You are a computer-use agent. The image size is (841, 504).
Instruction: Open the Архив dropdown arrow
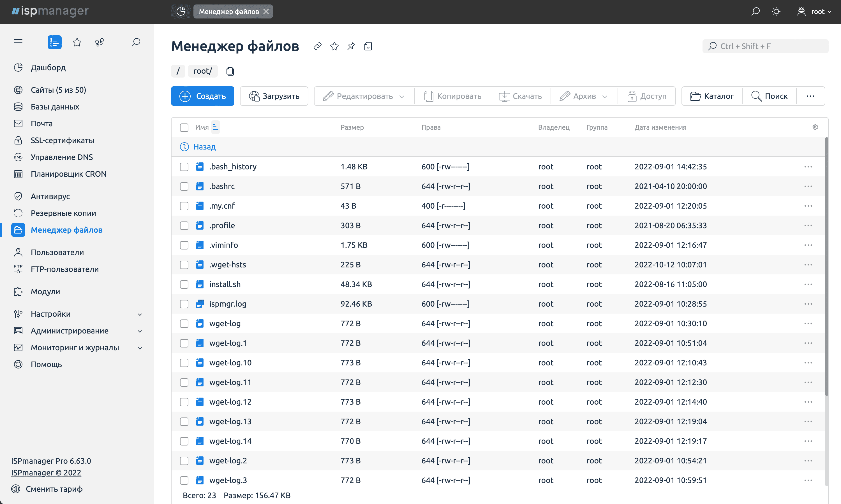[606, 96]
